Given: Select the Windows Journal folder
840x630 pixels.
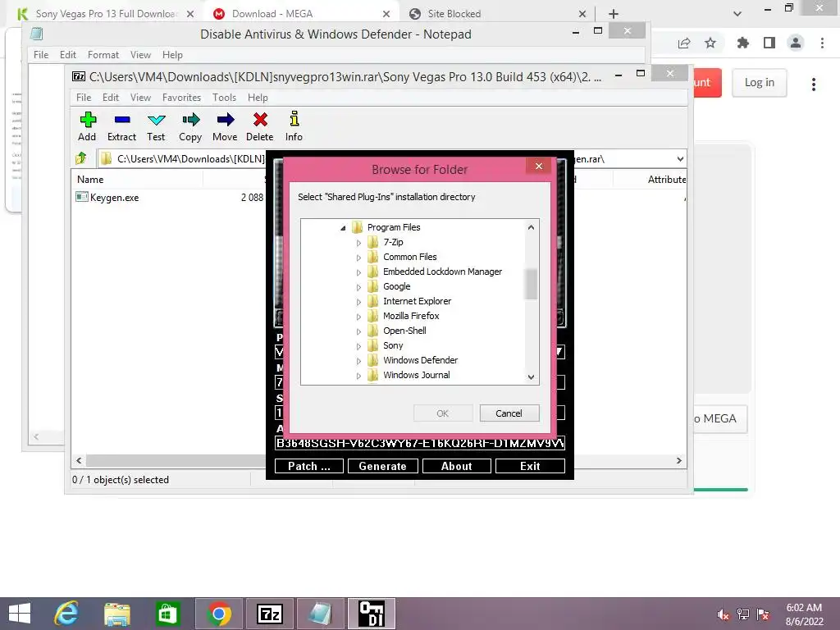Looking at the screenshot, I should [x=416, y=375].
